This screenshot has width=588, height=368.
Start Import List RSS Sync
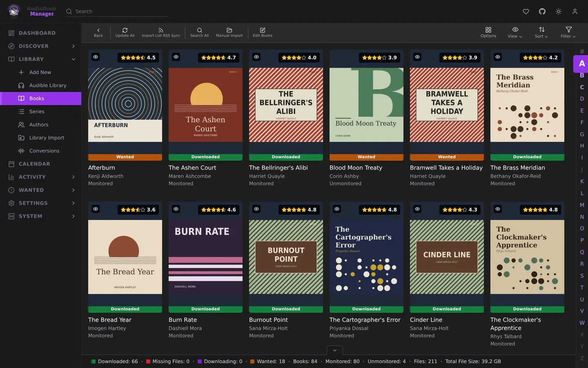pos(161,33)
